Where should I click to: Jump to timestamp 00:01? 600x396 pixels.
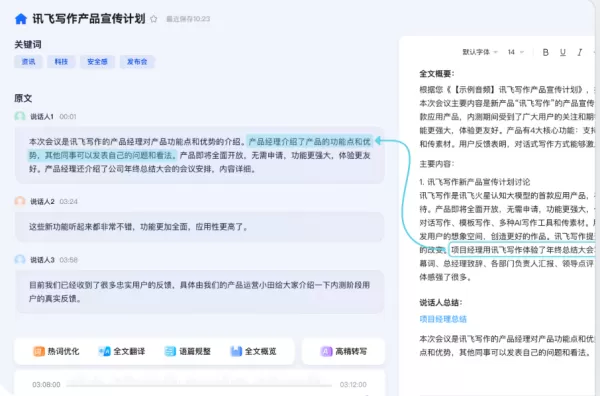68,117
